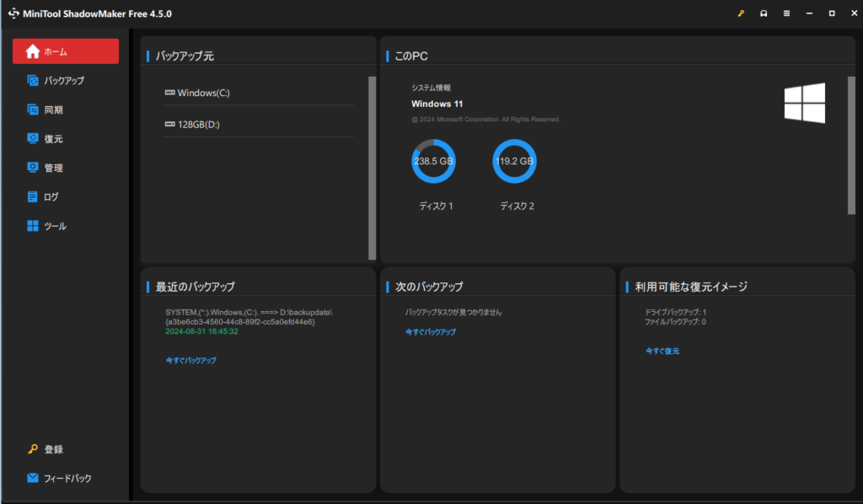Click the home icon in the sidebar
Screen dimensions: 863x504
coord(33,51)
